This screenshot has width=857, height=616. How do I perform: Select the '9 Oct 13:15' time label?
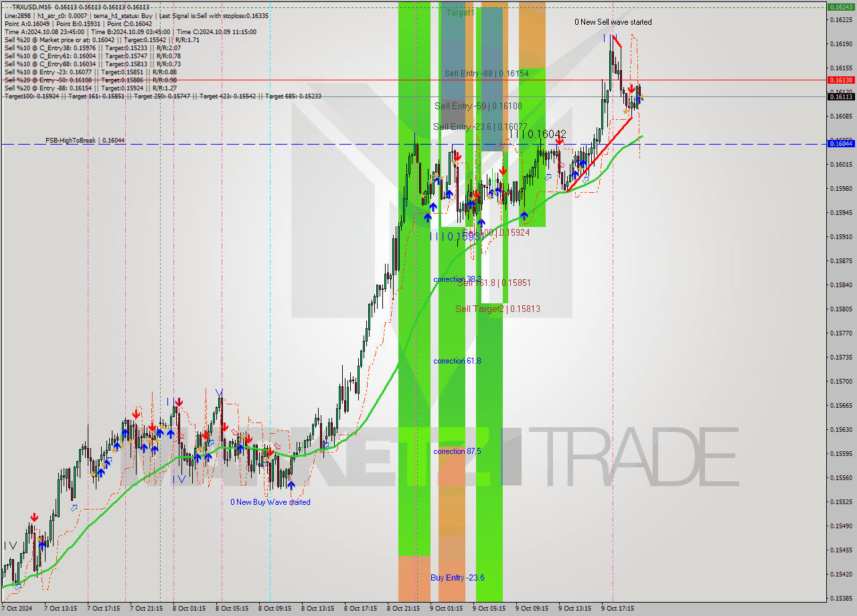click(x=574, y=609)
